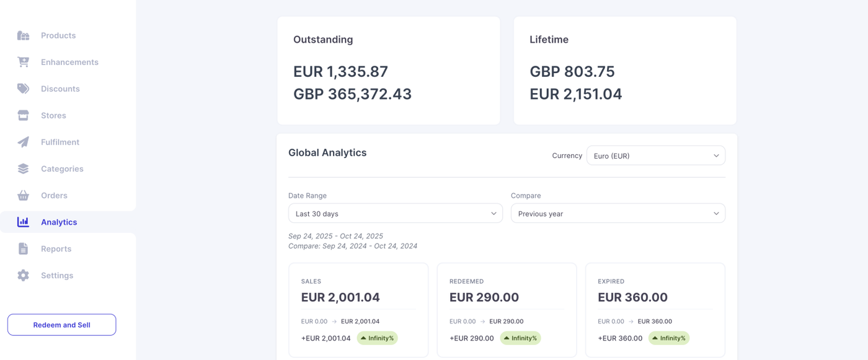The width and height of the screenshot is (868, 360).
Task: Click the Stores shop icon
Action: point(23,115)
